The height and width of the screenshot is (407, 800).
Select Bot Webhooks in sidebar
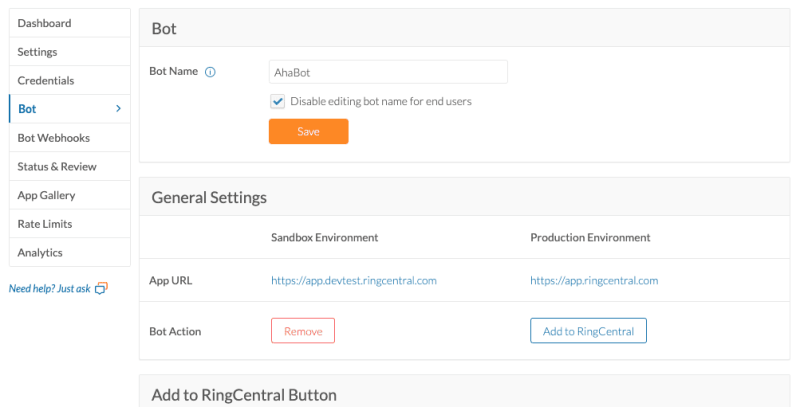(x=53, y=137)
